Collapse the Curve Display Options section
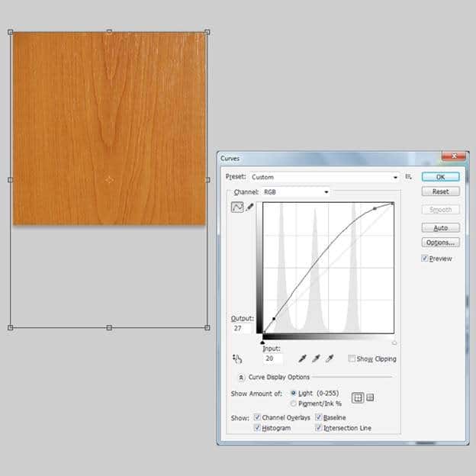This screenshot has width=476, height=476. (x=242, y=377)
